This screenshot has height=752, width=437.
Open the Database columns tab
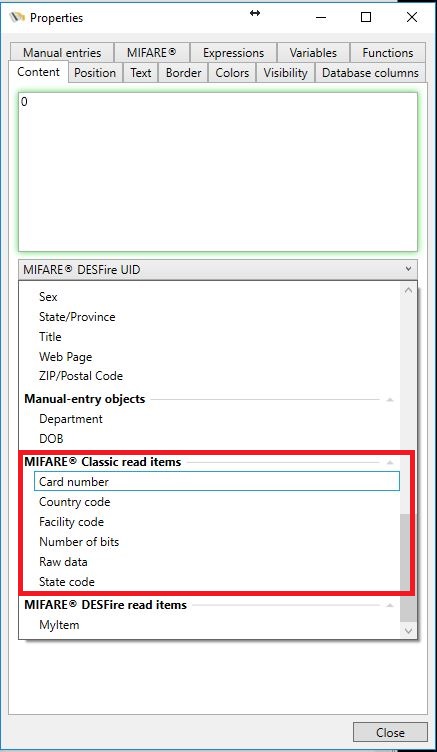370,73
